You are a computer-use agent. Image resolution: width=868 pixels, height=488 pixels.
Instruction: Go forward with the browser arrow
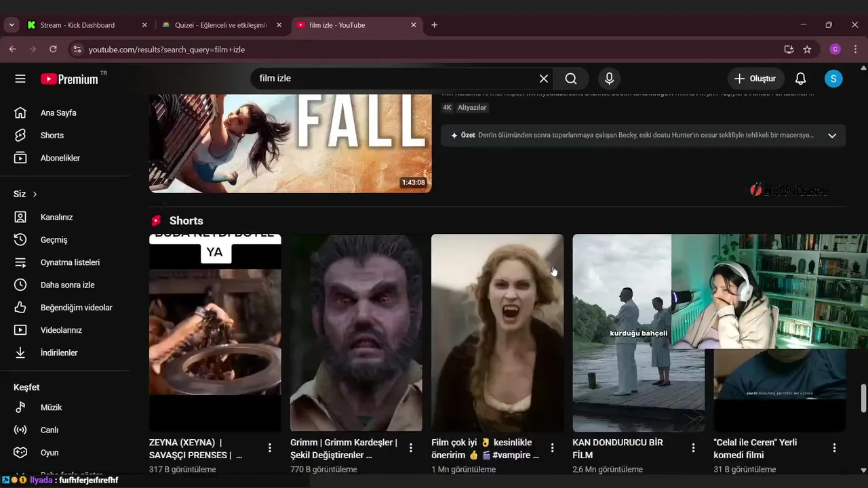click(x=33, y=49)
